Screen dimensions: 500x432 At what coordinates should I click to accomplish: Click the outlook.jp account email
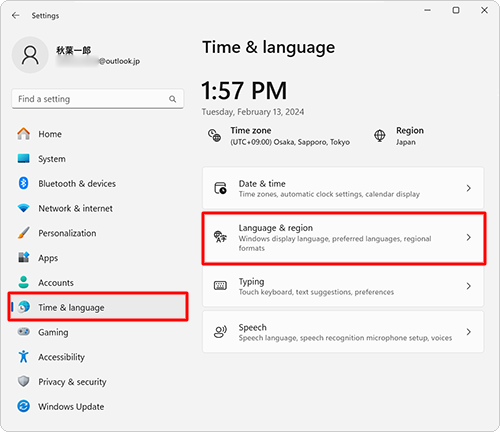pos(98,61)
